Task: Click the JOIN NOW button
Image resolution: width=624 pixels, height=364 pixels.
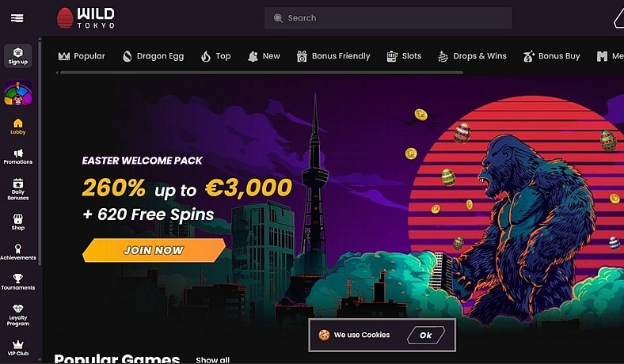Action: [x=154, y=250]
